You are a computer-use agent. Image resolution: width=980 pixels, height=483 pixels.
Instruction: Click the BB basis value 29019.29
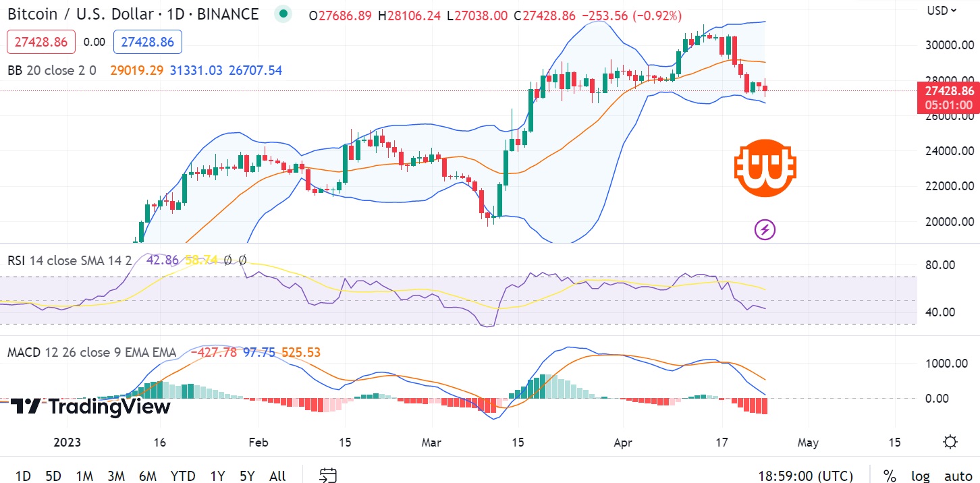(136, 70)
